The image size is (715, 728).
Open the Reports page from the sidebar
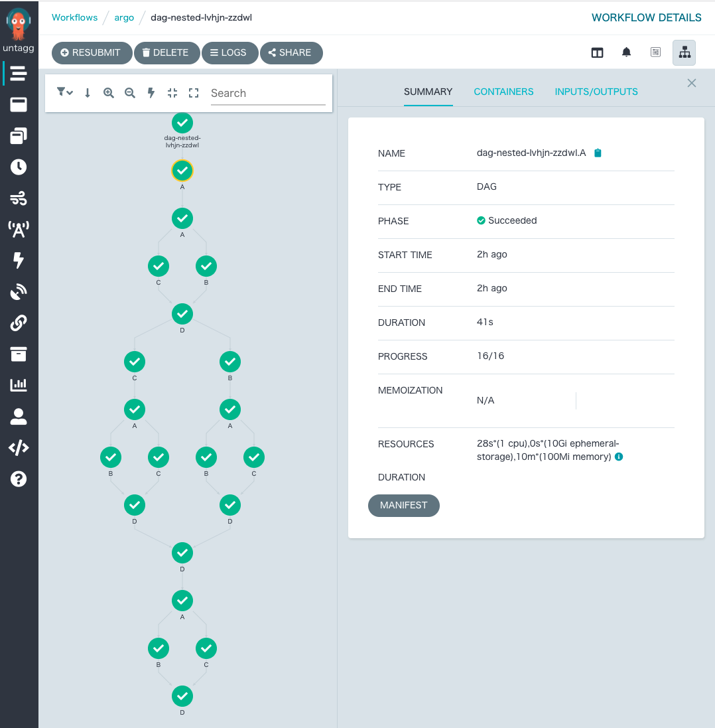pyautogui.click(x=19, y=384)
